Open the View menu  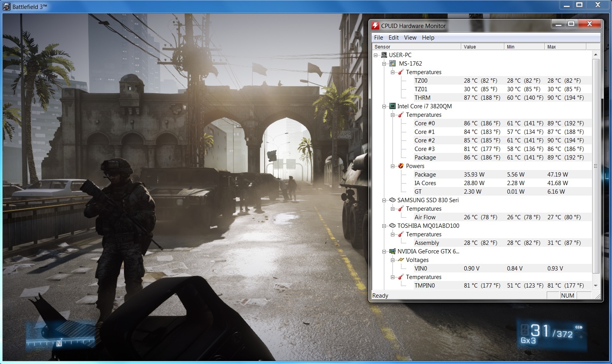tap(410, 38)
